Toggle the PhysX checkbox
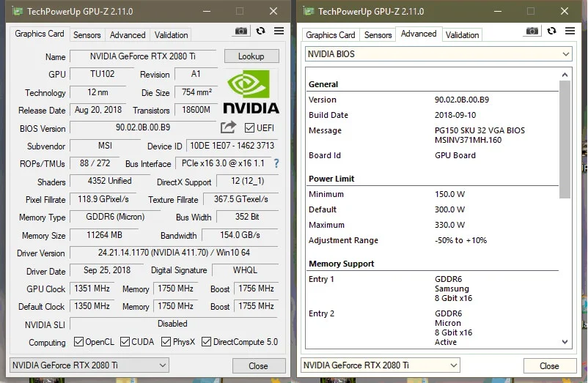 (166, 341)
